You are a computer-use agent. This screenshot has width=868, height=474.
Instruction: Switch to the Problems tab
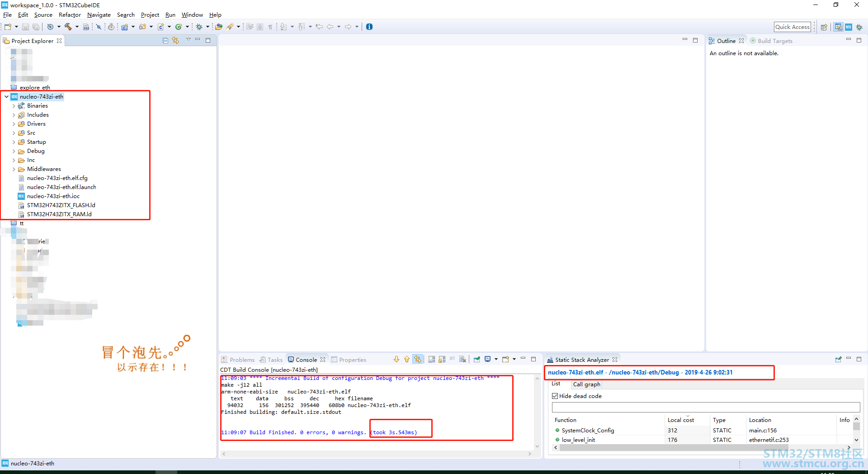238,360
